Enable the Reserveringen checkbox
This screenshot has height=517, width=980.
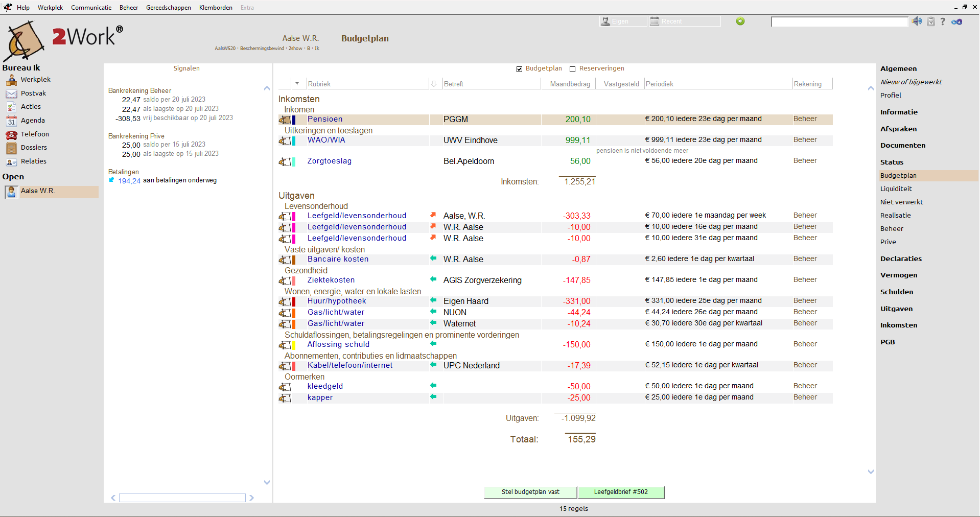573,69
